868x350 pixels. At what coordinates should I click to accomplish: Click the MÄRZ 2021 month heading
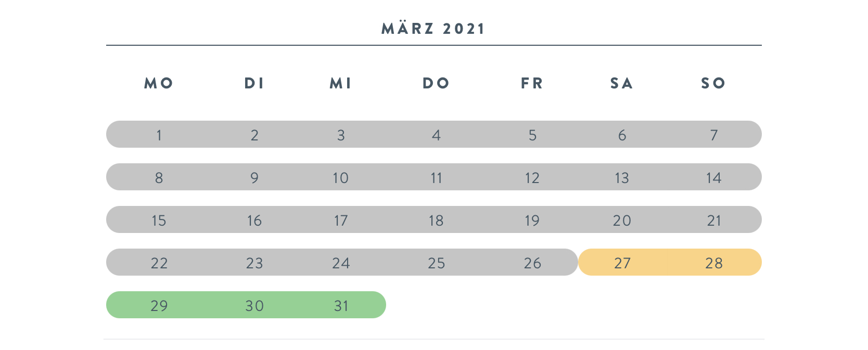(433, 29)
